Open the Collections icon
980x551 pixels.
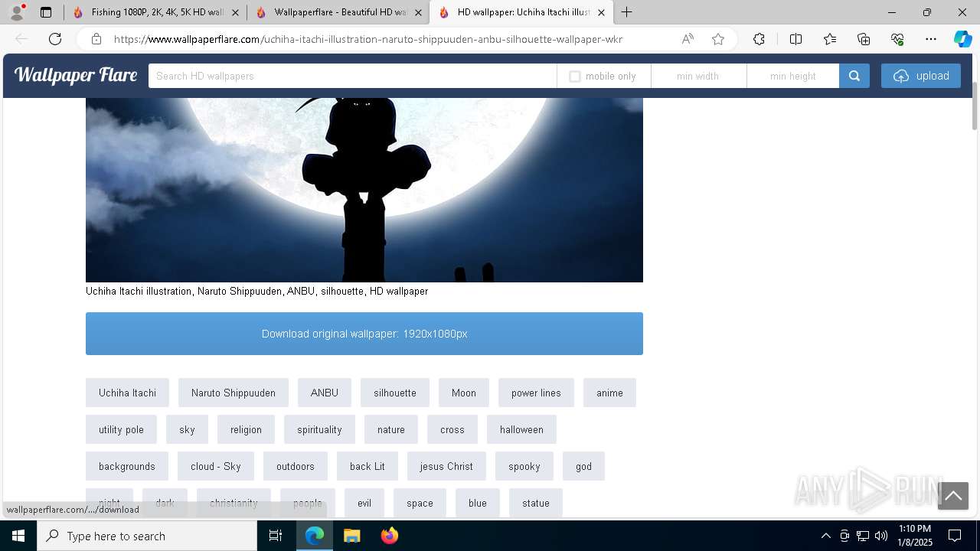pyautogui.click(x=864, y=39)
